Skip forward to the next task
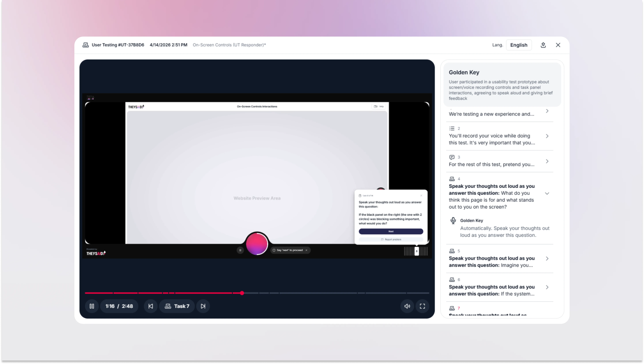644x364 pixels. tap(203, 306)
